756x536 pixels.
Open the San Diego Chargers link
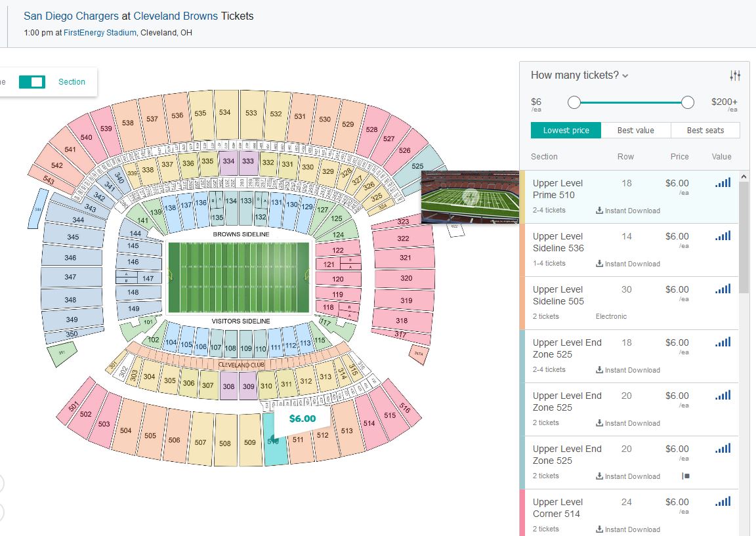click(x=71, y=16)
